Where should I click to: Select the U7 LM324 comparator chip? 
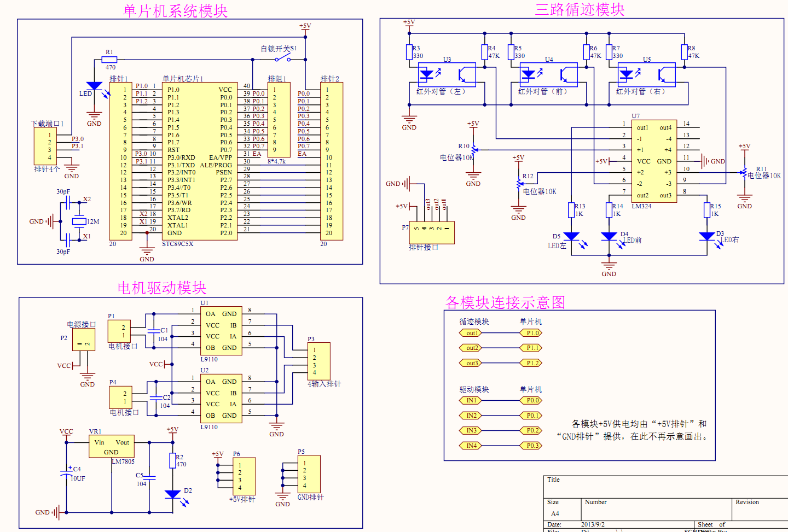pyautogui.click(x=654, y=161)
